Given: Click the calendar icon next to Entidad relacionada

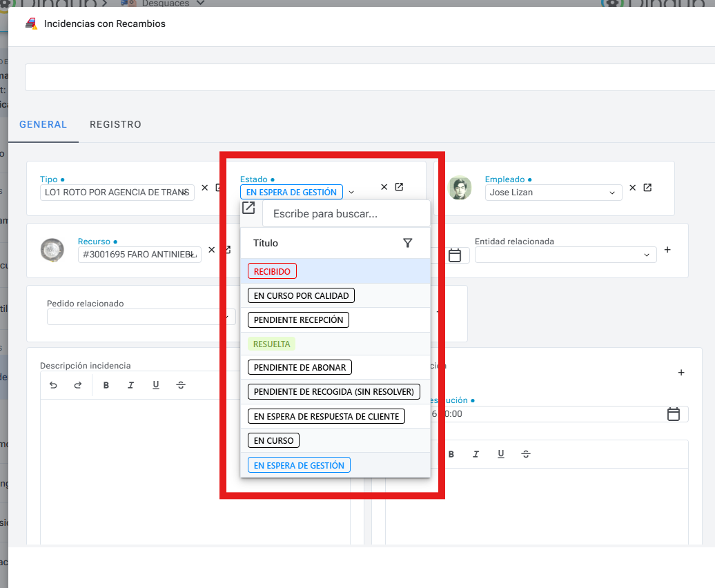Looking at the screenshot, I should 455,255.
